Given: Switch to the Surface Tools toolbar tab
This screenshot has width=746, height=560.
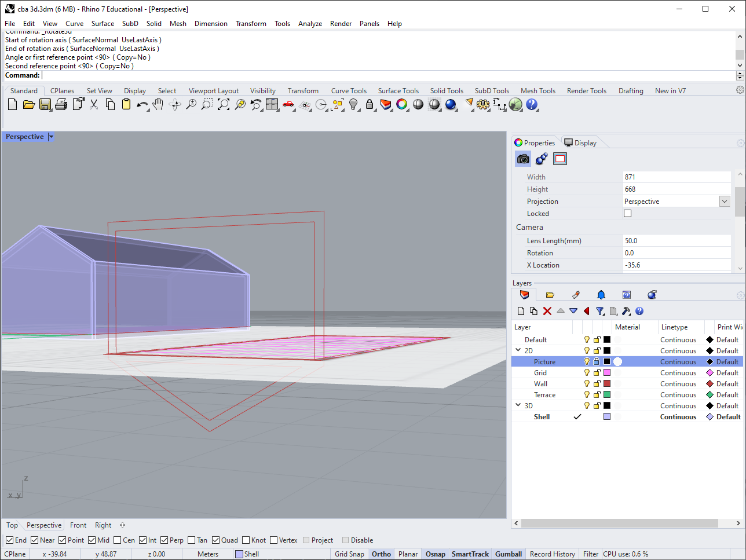Looking at the screenshot, I should coord(398,91).
